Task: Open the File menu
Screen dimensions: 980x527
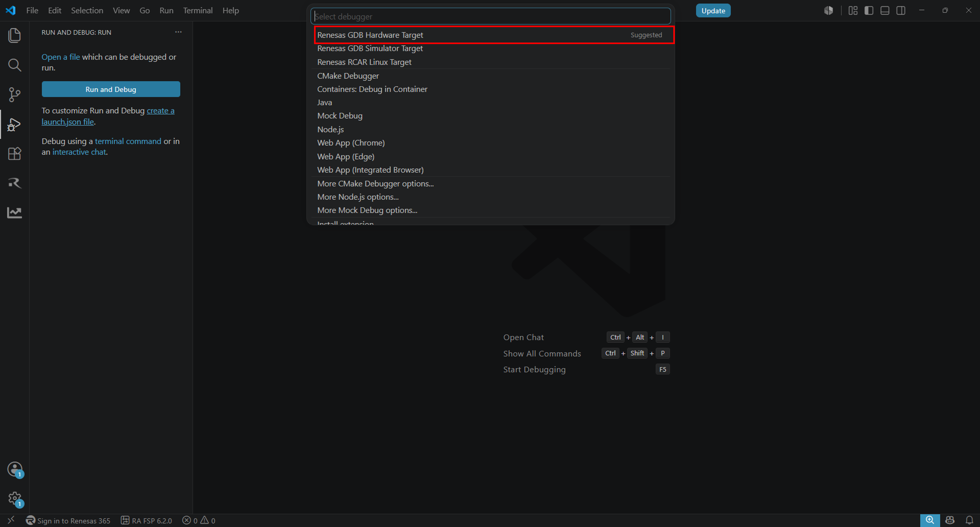Action: [32, 11]
